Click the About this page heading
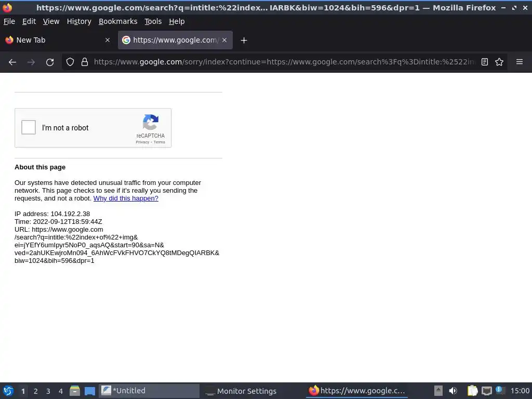This screenshot has height=399, width=532. tap(40, 167)
